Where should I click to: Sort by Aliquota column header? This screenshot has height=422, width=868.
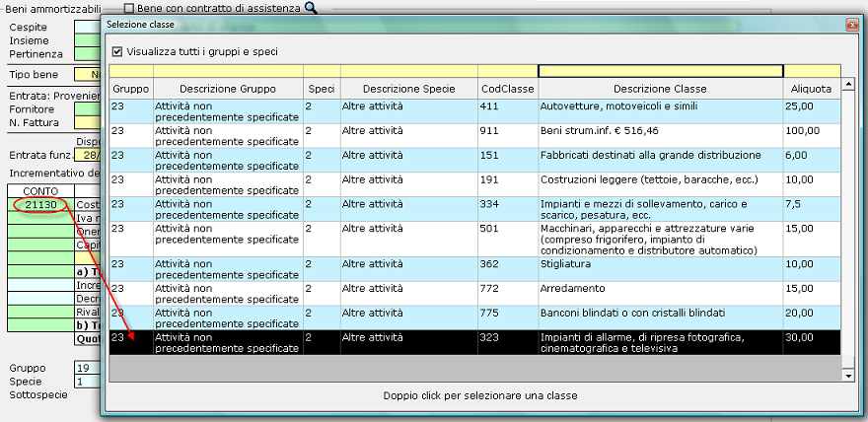click(x=812, y=89)
